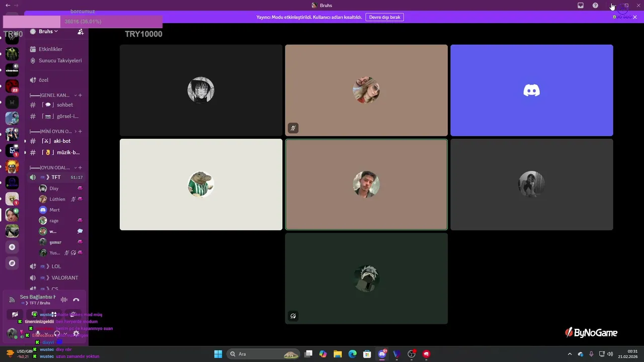Toggle camera on in voice panel
The image size is (644, 362).
(x=15, y=314)
